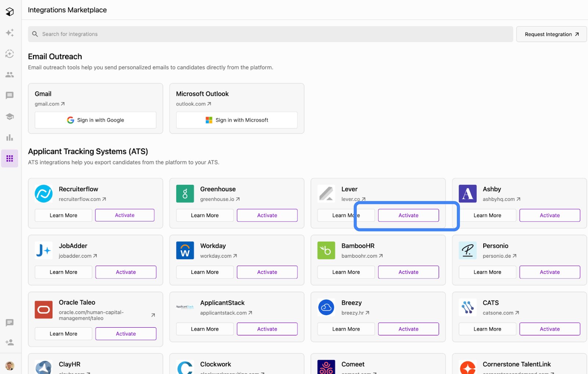Click the Request Integration button
588x374 pixels.
click(551, 34)
